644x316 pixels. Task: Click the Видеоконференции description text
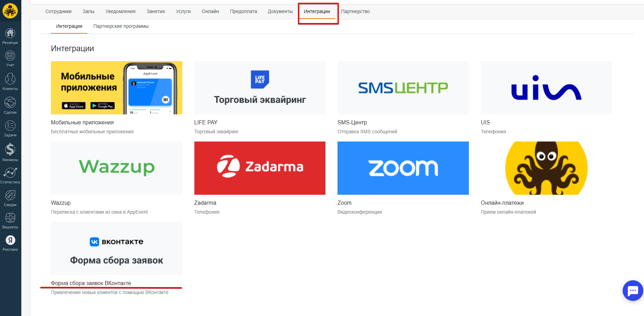coord(359,212)
